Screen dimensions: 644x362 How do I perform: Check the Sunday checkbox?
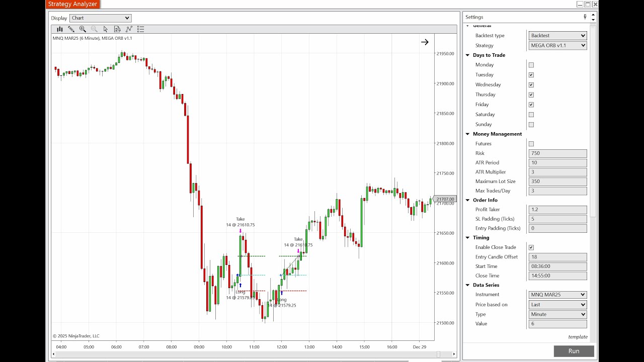[531, 125]
